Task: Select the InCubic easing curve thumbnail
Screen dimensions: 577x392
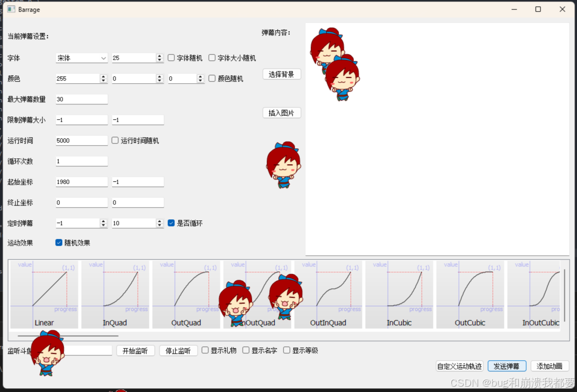Action: point(400,295)
